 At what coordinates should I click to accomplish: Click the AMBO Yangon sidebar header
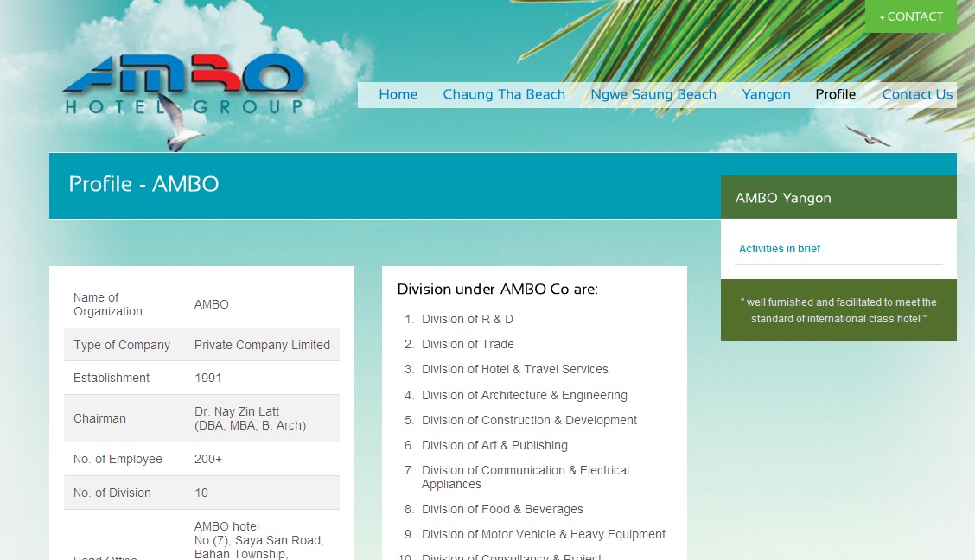pos(838,197)
